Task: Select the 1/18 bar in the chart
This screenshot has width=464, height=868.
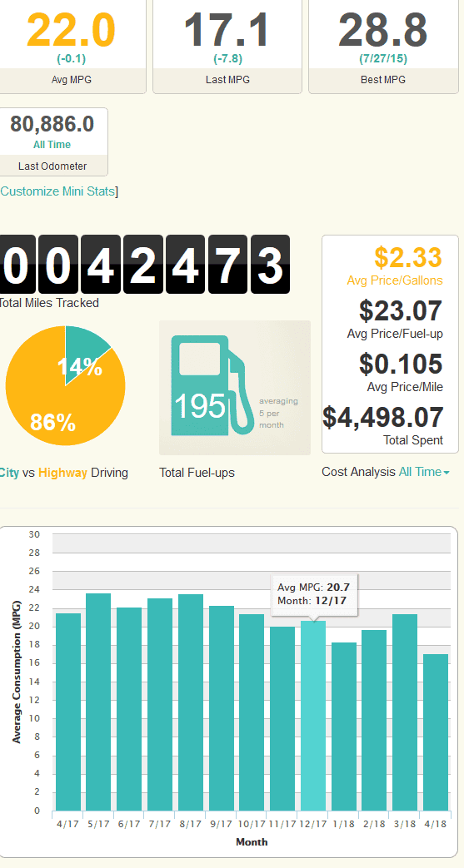Action: 344,727
